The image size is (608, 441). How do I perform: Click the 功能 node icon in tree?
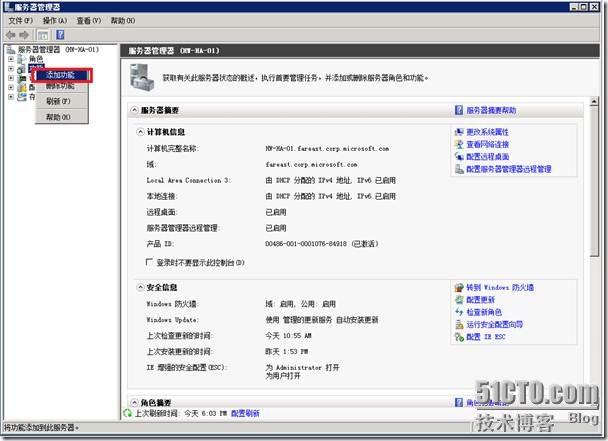pyautogui.click(x=22, y=69)
